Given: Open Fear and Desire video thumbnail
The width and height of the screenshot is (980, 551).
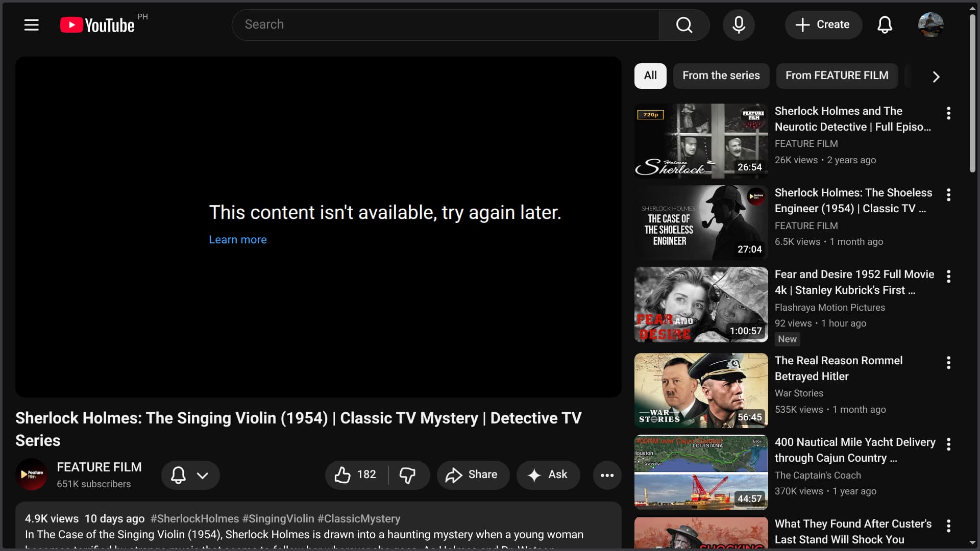Looking at the screenshot, I should [x=701, y=305].
